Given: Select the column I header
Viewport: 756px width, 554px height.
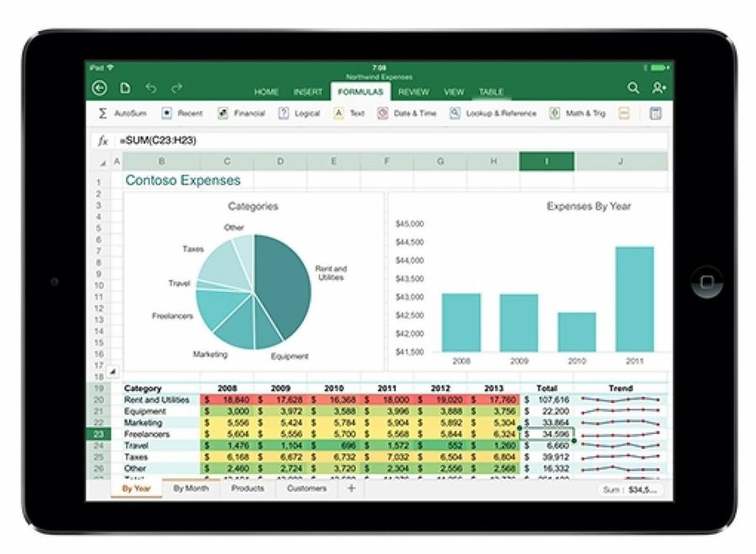Looking at the screenshot, I should pyautogui.click(x=546, y=161).
